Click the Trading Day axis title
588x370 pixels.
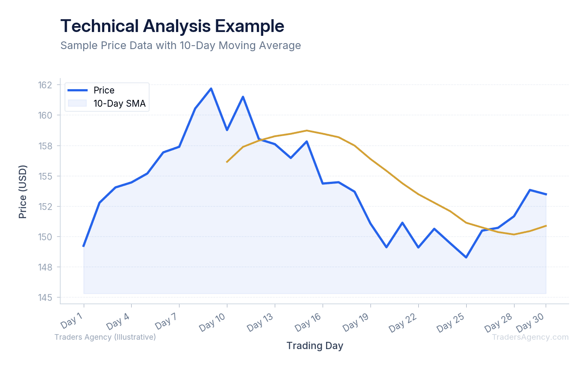click(x=315, y=346)
